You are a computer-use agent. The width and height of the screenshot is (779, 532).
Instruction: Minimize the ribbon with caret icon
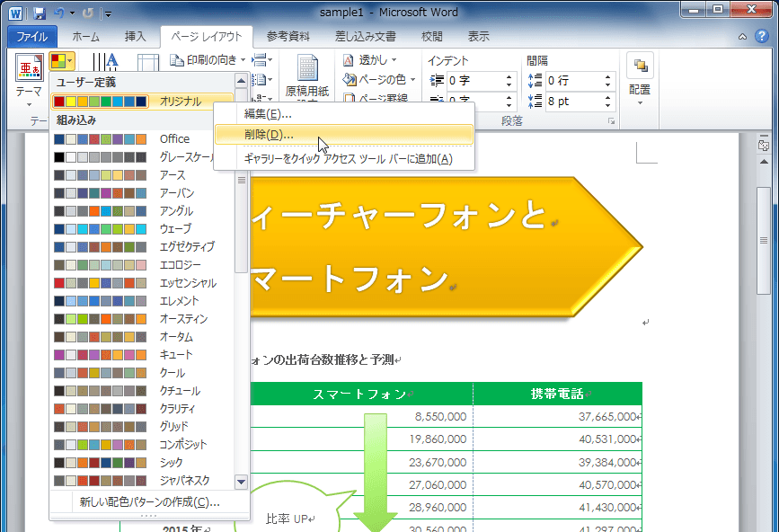point(742,37)
